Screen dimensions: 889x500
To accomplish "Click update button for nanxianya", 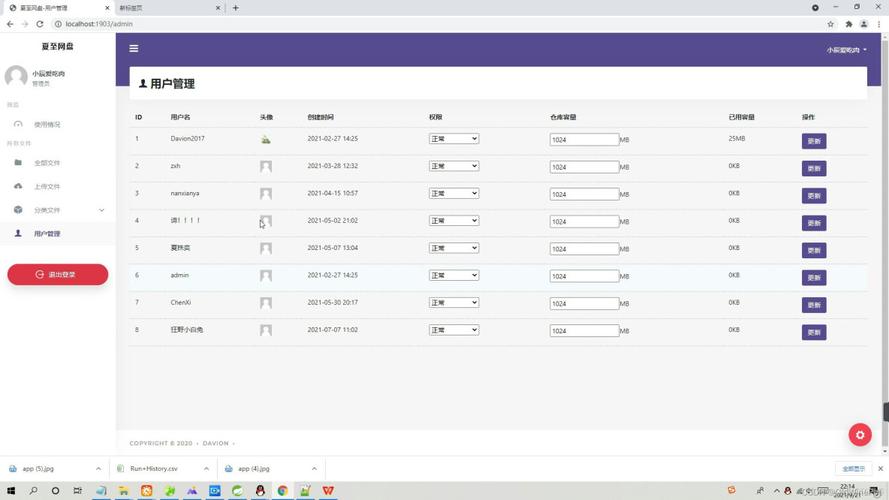I will 814,196.
